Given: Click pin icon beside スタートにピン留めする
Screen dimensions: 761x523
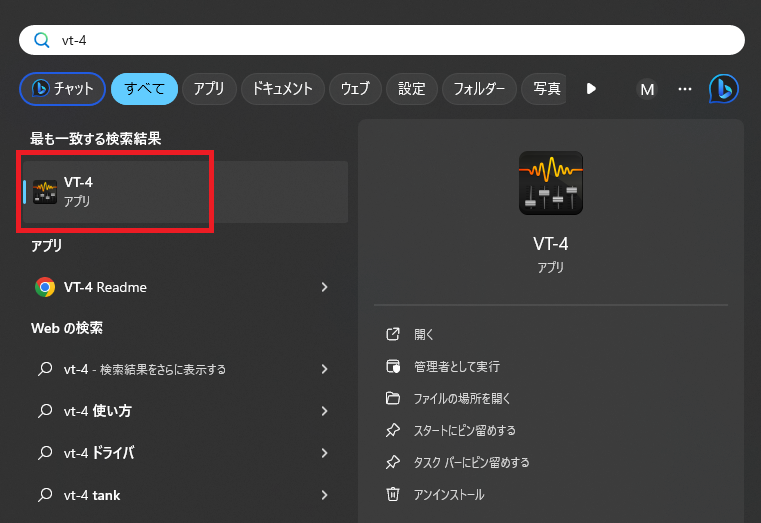Looking at the screenshot, I should pos(393,430).
